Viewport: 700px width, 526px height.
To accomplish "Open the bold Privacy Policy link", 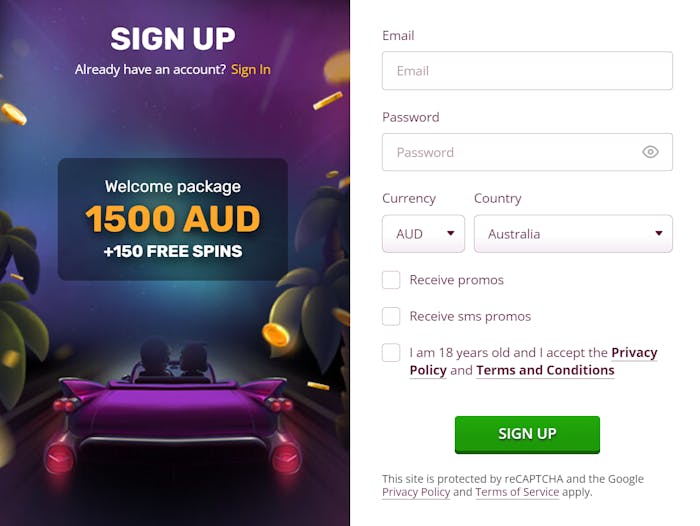I will pos(634,353).
